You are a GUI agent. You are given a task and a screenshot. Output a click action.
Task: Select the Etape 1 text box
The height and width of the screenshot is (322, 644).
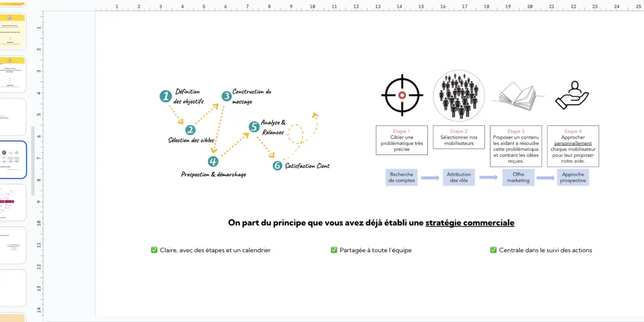pyautogui.click(x=402, y=140)
